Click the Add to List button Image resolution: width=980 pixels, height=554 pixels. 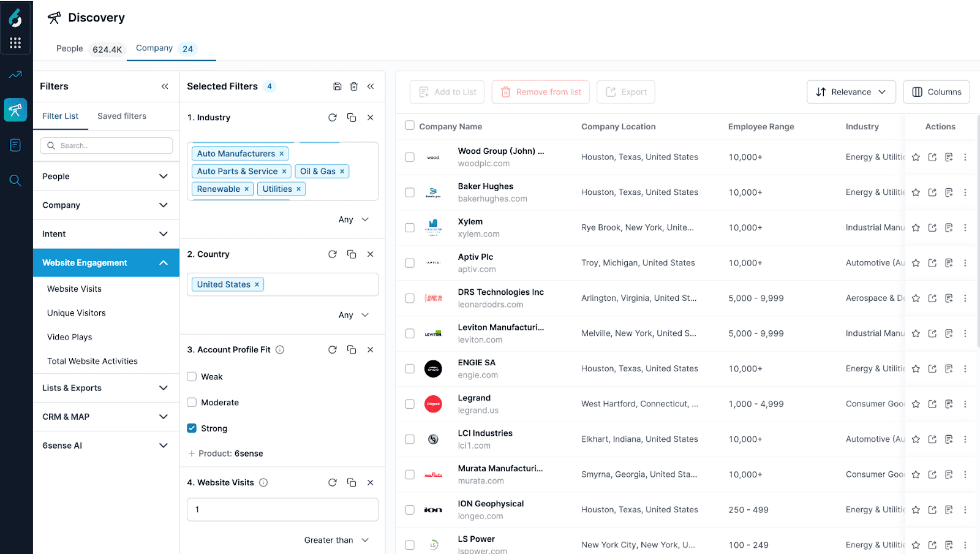[448, 92]
